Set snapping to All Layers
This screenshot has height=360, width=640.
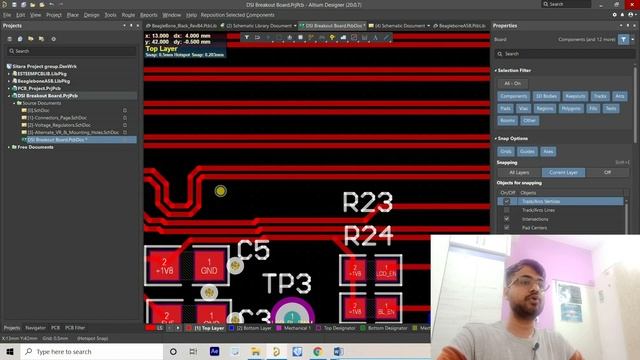point(519,172)
